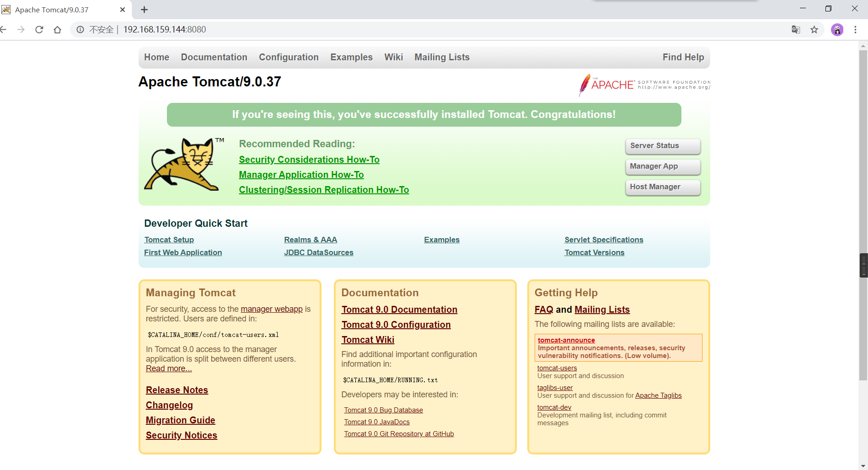Open the Chrome three-dot menu
This screenshot has height=470, width=868.
coord(855,30)
